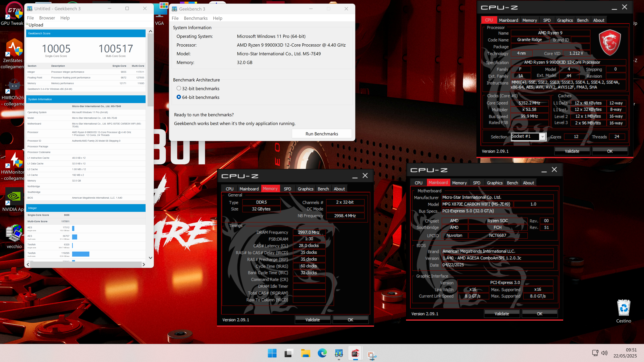Open Graphics tab in CPU-Z Memory window
Image resolution: width=644 pixels, height=362 pixels.
[306, 189]
